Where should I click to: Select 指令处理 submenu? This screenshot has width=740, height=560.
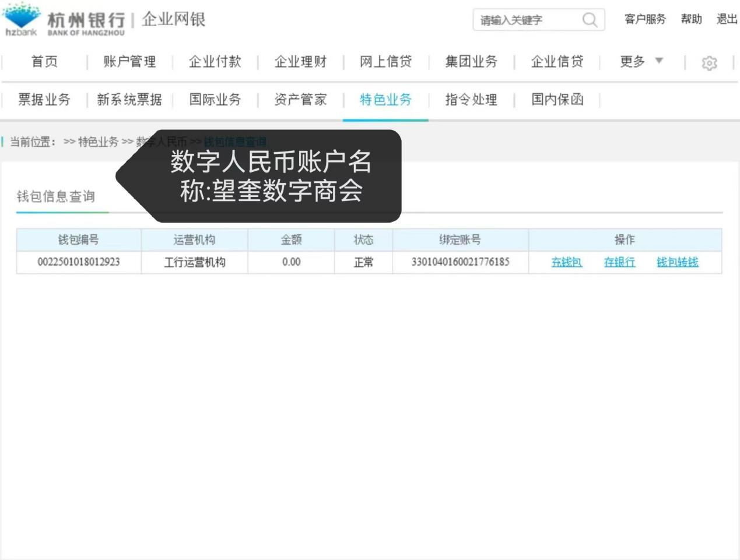click(x=471, y=100)
